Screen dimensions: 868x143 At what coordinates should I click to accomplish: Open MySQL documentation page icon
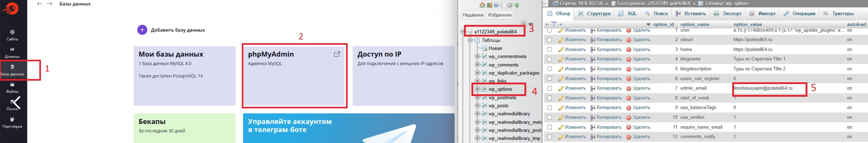pos(503,5)
